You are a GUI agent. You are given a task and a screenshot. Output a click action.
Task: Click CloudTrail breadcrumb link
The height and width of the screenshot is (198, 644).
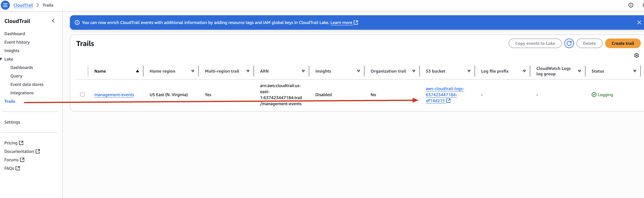coord(23,5)
